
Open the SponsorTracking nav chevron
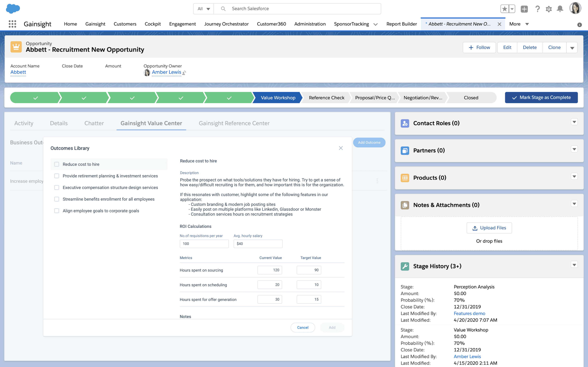(375, 24)
